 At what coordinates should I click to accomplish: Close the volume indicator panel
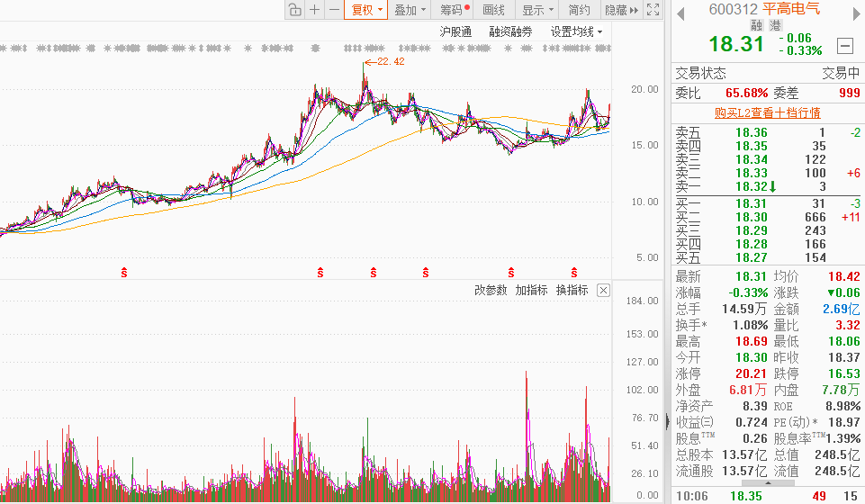[x=603, y=290]
